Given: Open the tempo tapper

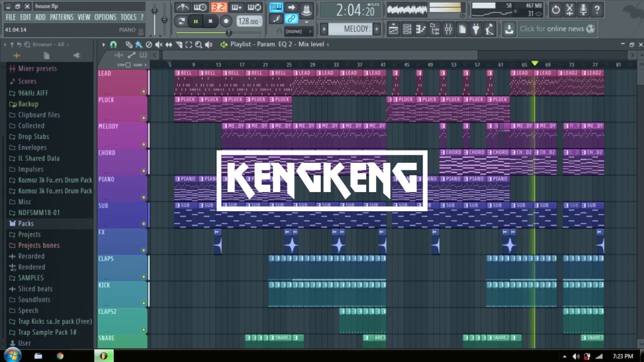Looking at the screenshot, I should point(489,29).
